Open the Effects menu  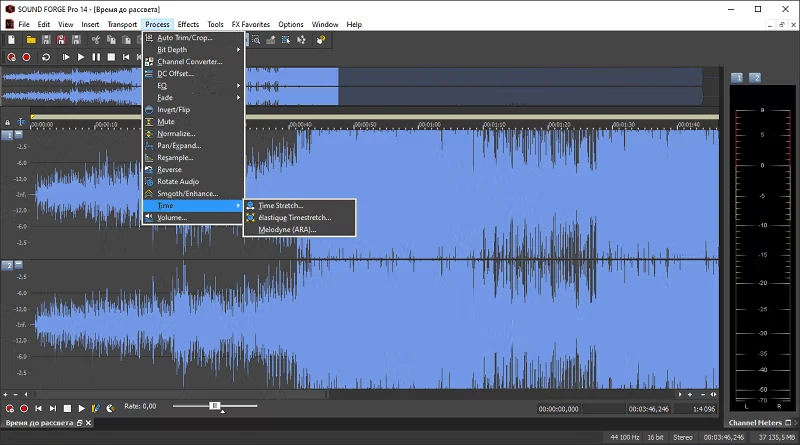(x=188, y=24)
